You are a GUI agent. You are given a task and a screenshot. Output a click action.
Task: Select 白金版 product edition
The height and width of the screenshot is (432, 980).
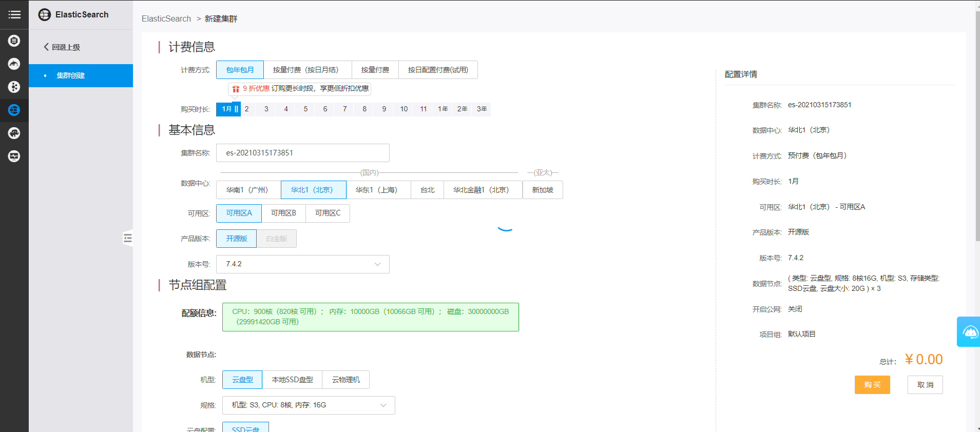[x=277, y=239]
